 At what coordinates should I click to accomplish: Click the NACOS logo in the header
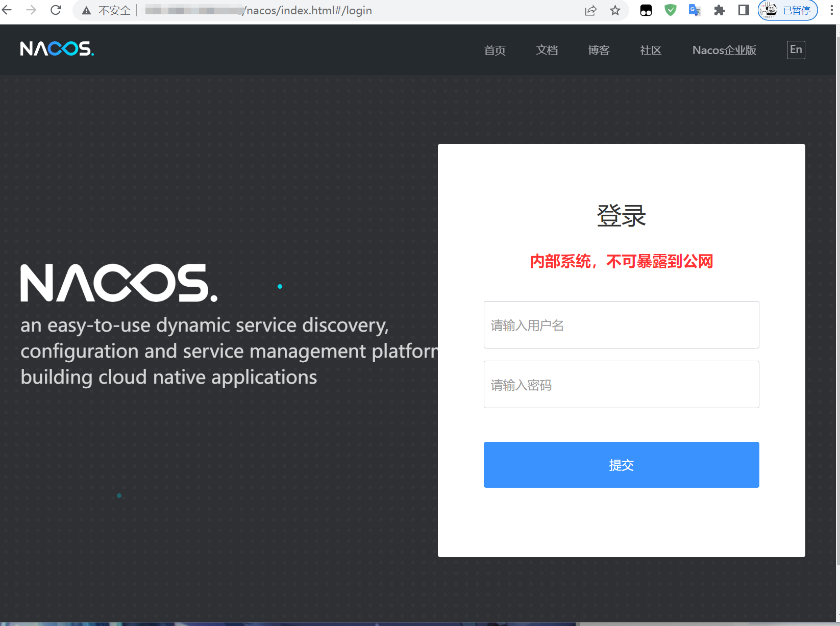[x=57, y=49]
